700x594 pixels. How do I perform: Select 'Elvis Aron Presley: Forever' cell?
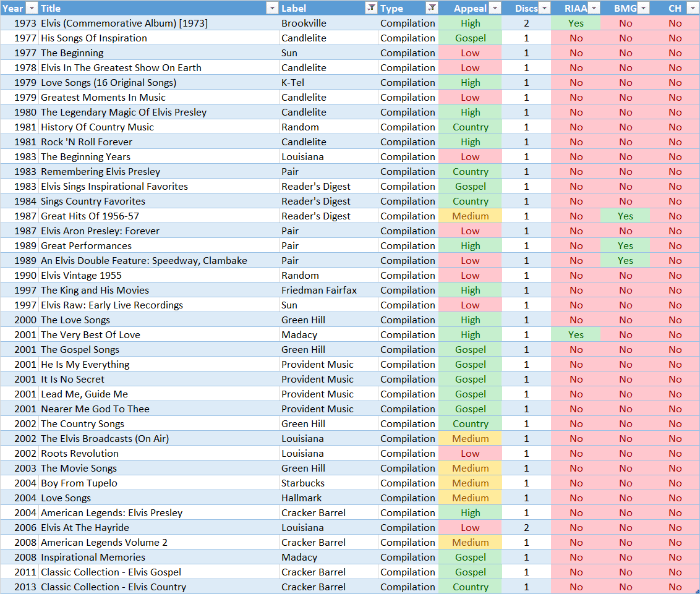(158, 231)
